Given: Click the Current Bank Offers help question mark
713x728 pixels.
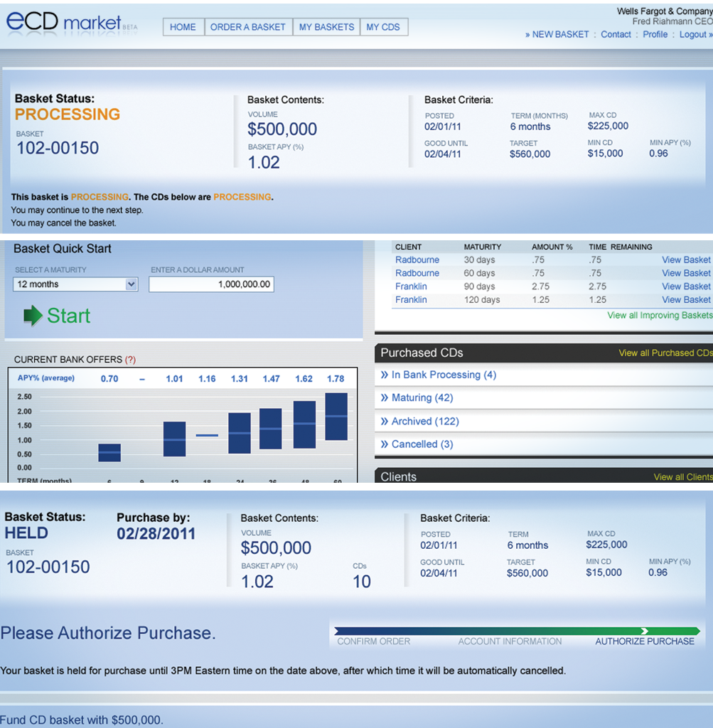Looking at the screenshot, I should [130, 360].
